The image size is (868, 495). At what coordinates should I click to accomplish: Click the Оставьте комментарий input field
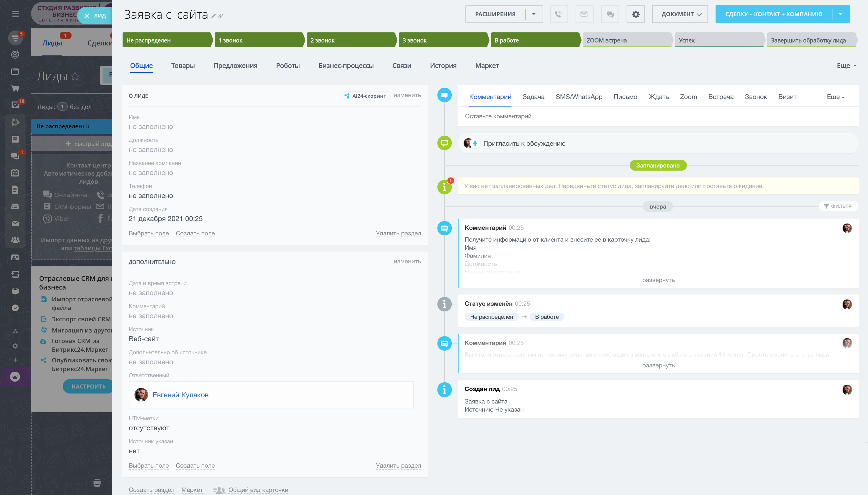(x=657, y=116)
